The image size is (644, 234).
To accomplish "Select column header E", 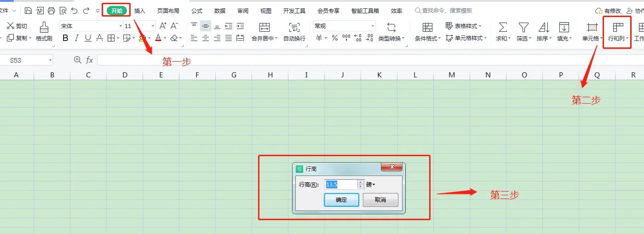I will (161, 75).
